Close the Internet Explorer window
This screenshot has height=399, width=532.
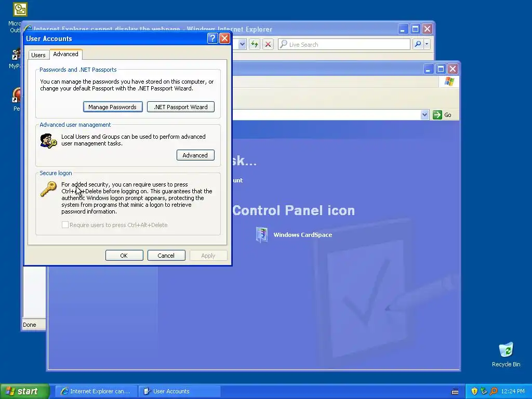click(427, 29)
